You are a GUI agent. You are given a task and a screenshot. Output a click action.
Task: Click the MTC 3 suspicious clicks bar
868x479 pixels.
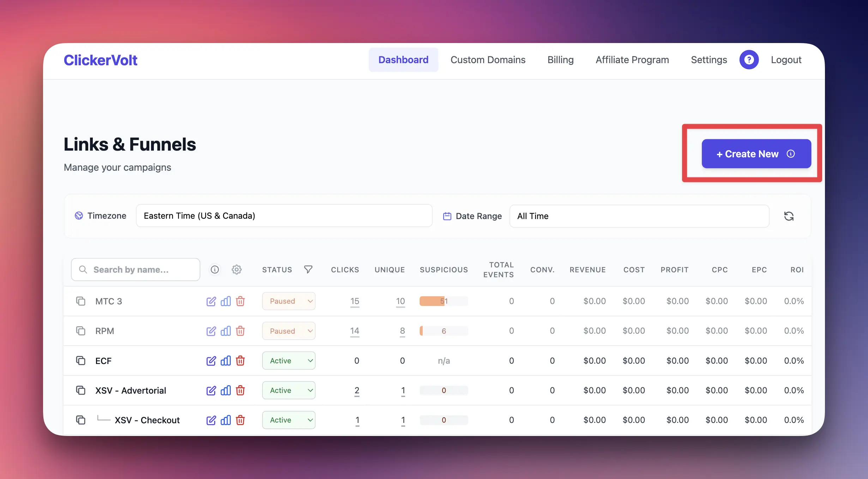[443, 301]
